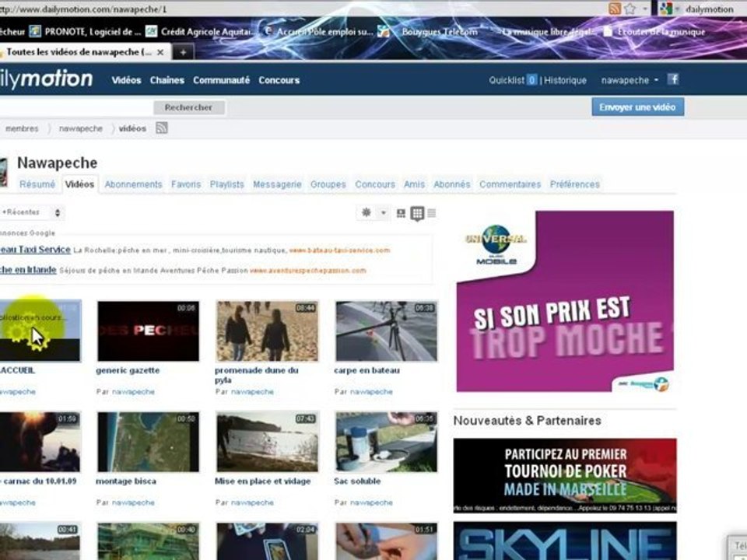Click the gear settings icon above videos
Viewport: 747px width, 560px height.
coord(366,212)
